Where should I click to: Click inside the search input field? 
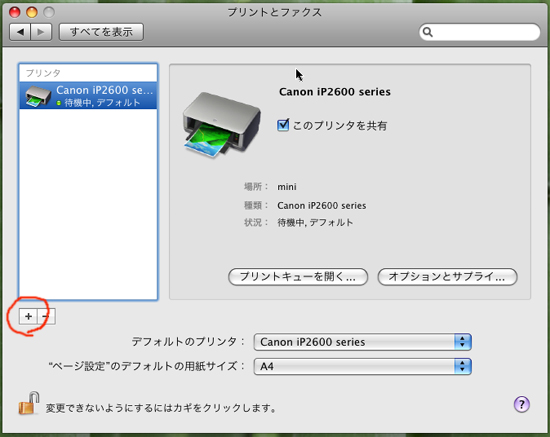pos(479,32)
